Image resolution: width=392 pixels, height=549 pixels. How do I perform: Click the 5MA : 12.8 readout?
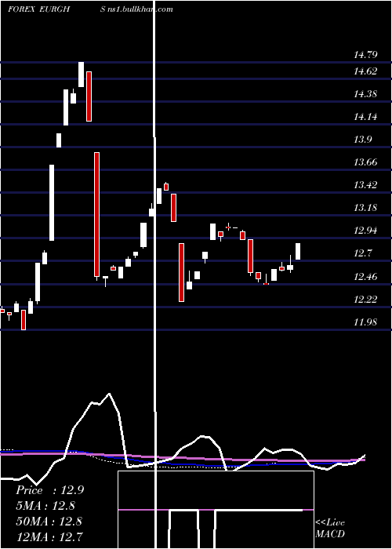coord(45,506)
